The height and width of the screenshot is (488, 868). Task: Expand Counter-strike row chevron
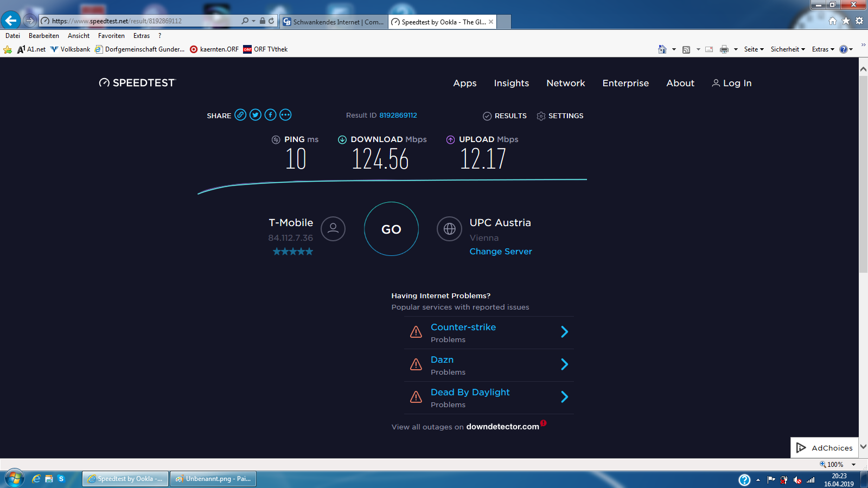[x=564, y=332]
